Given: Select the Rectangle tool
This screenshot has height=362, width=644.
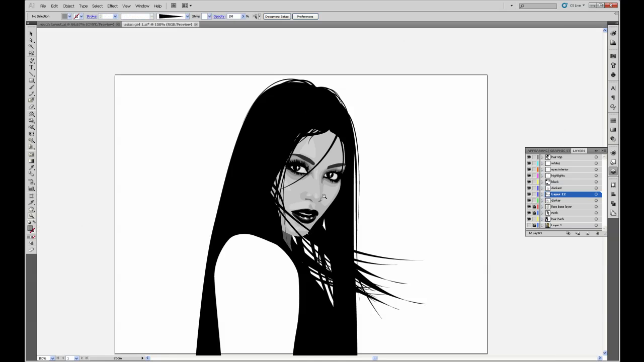Looking at the screenshot, I should 31,80.
